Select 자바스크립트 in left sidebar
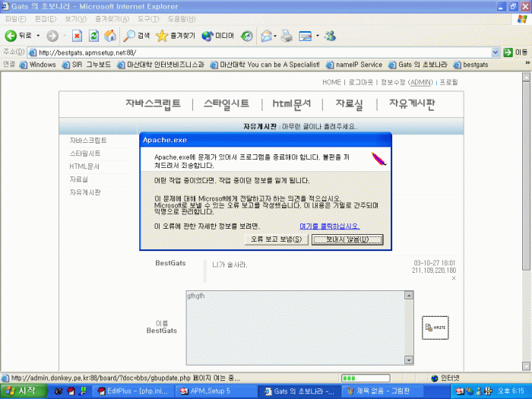 [88, 140]
